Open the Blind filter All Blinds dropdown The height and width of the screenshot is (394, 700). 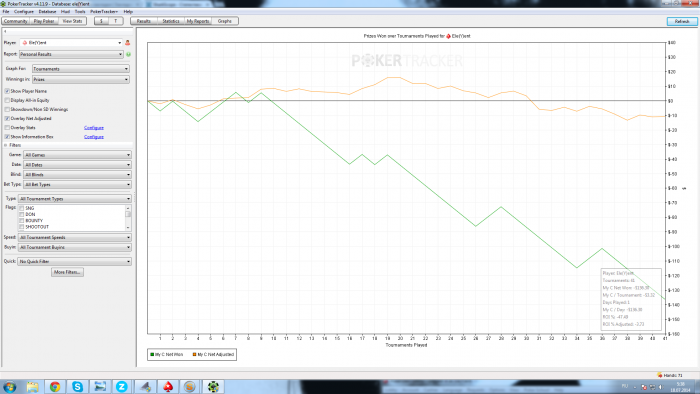(77, 174)
